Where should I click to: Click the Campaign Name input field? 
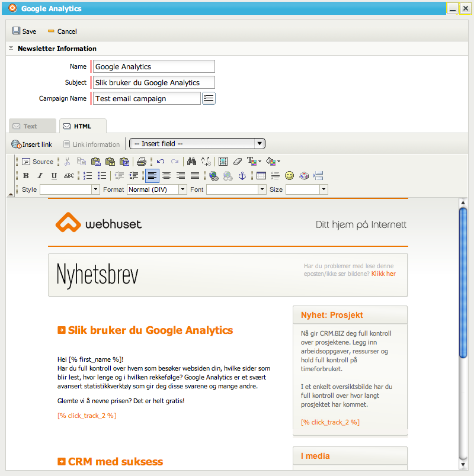click(147, 98)
